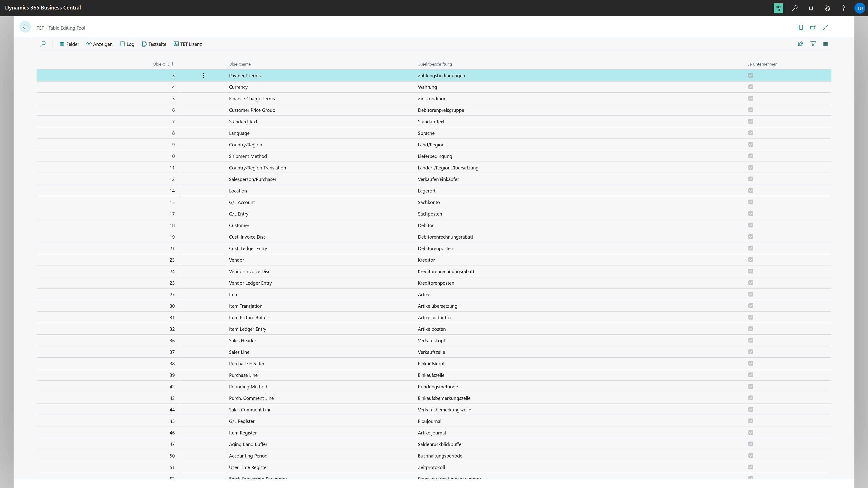
Task: Open row options menu on Payment Terms
Action: [203, 75]
